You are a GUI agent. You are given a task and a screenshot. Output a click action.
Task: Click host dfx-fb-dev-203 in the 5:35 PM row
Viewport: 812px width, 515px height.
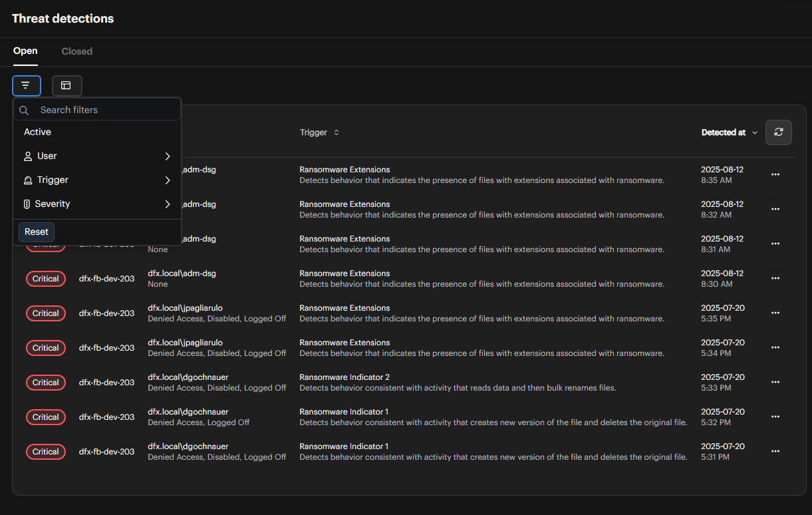106,313
